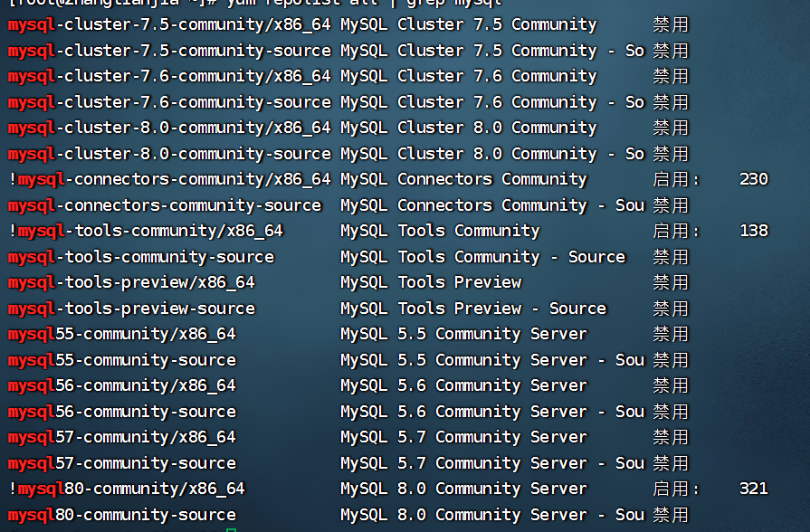Click description MySQL Connectors Community
The image size is (810, 532).
point(463,180)
